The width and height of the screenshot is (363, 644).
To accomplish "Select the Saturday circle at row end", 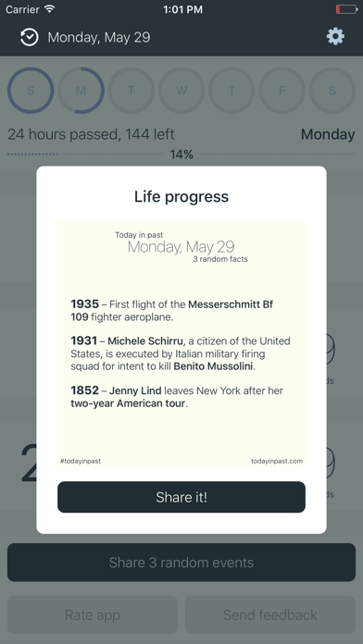I will (x=332, y=91).
